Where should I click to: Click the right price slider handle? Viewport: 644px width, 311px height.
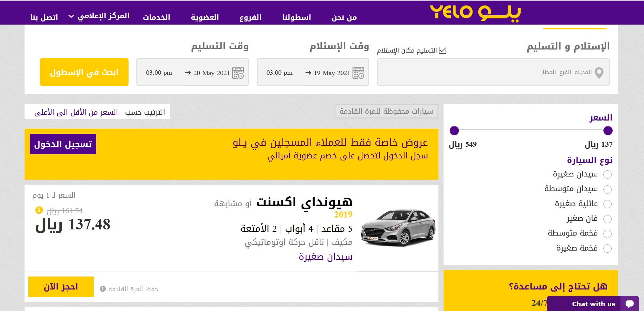[608, 131]
